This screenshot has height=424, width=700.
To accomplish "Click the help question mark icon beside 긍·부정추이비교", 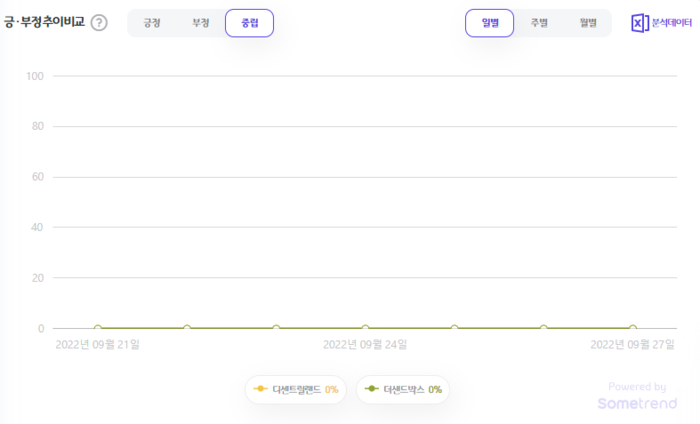I will (x=99, y=23).
